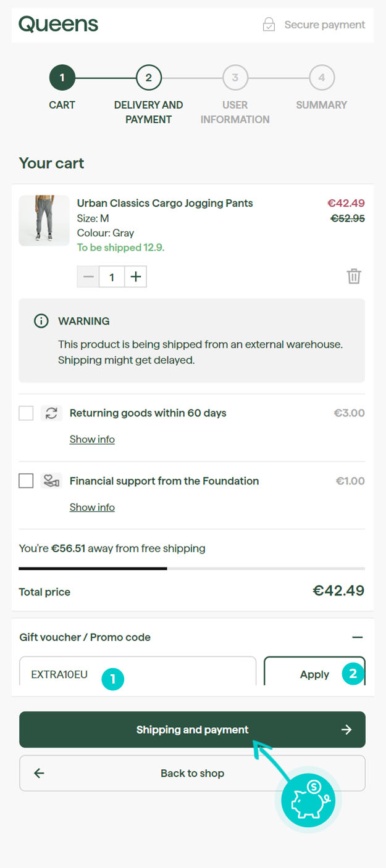Tick the Financial support from the Foundation checkbox
Screen dimensions: 386x868
pos(26,481)
